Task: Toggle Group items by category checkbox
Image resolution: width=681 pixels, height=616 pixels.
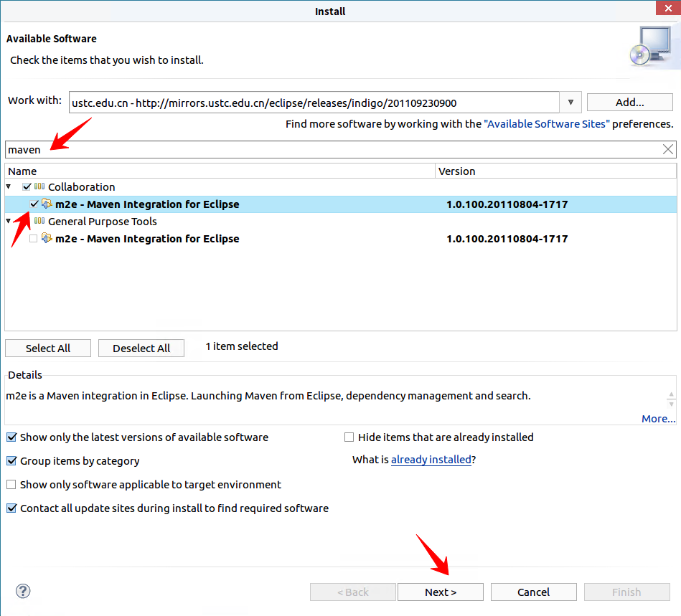Action: pyautogui.click(x=11, y=460)
